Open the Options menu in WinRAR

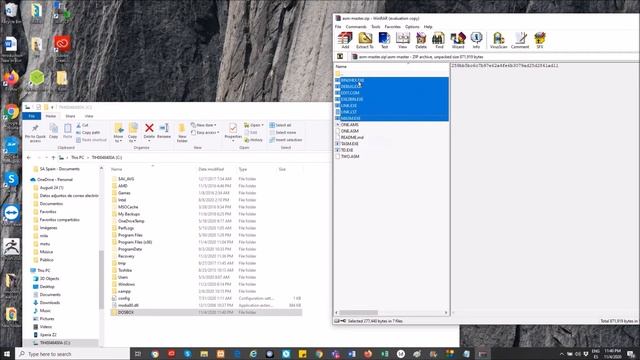[412, 27]
